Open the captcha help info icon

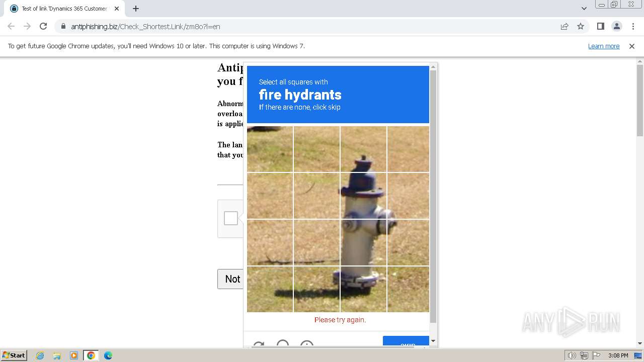[307, 344]
